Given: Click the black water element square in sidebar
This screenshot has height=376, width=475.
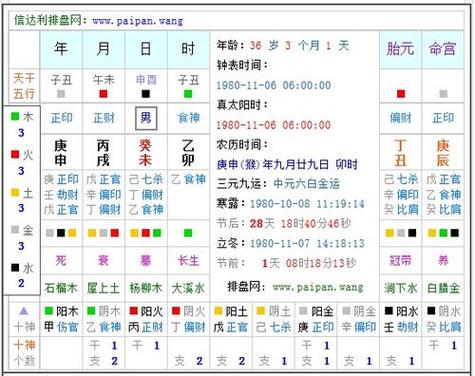Looking at the screenshot, I should tap(15, 267).
